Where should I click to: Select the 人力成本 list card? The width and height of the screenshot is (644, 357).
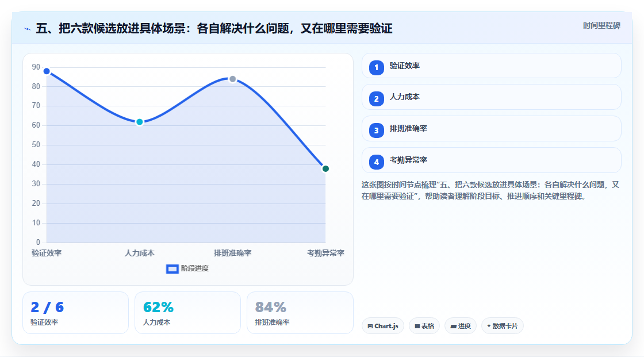(x=491, y=97)
